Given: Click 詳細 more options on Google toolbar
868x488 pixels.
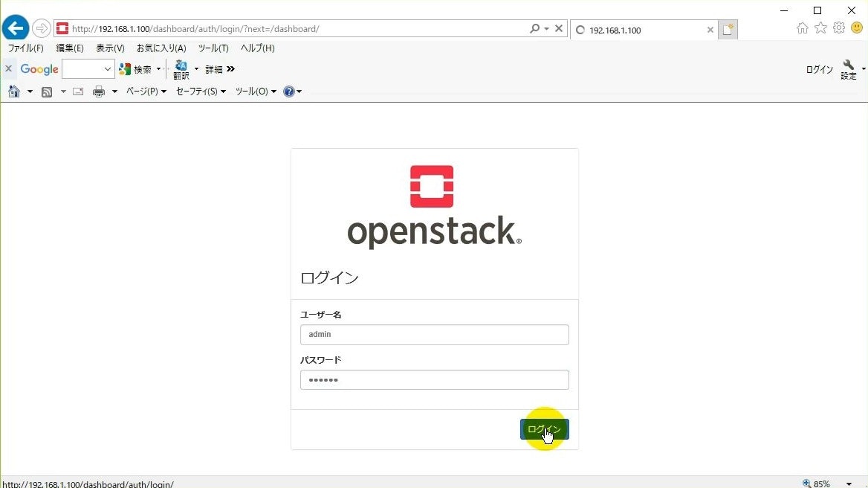Looking at the screenshot, I should click(x=220, y=69).
